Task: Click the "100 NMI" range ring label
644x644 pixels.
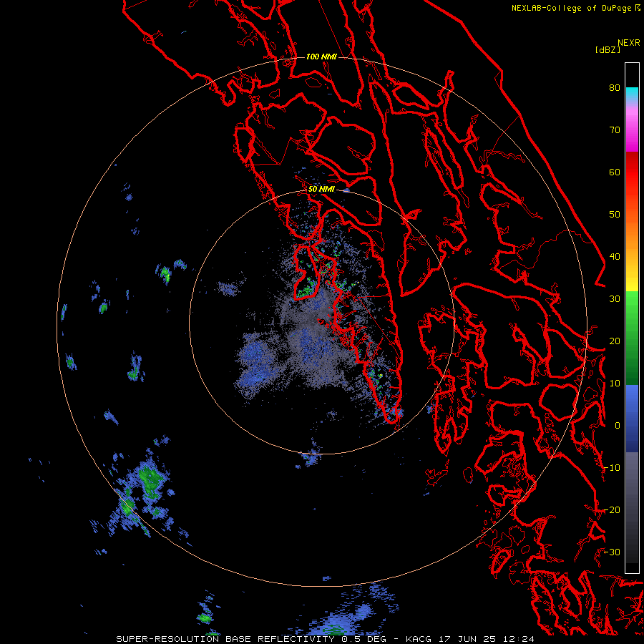Action: tap(321, 57)
